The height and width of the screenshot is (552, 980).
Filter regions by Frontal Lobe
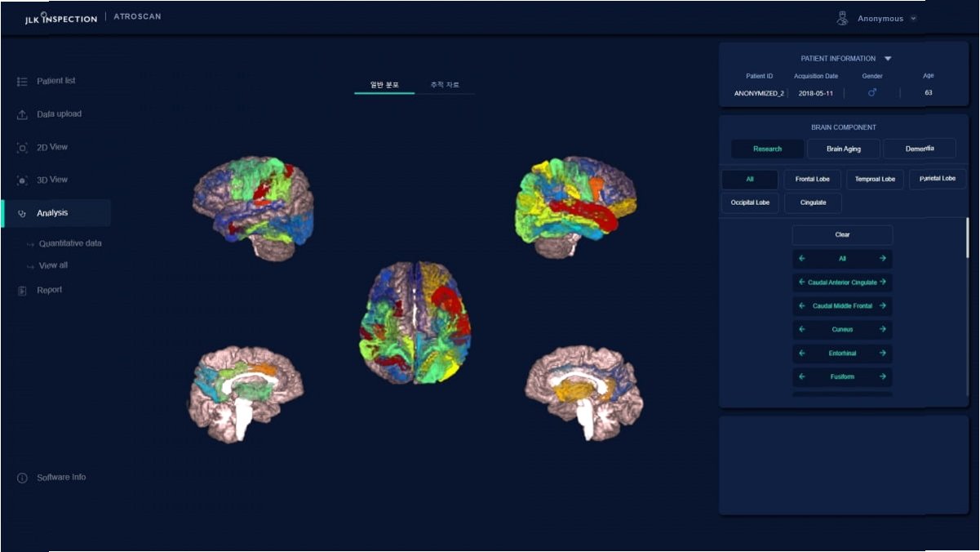[x=813, y=180]
